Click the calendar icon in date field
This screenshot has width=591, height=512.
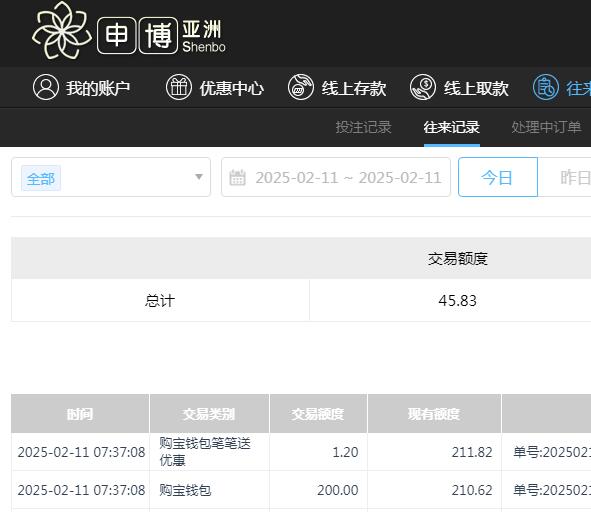(237, 178)
